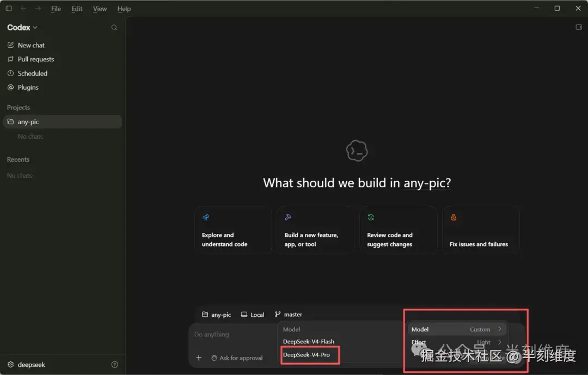The image size is (588, 375).
Task: Go forward with the right arrow
Action: [x=38, y=8]
